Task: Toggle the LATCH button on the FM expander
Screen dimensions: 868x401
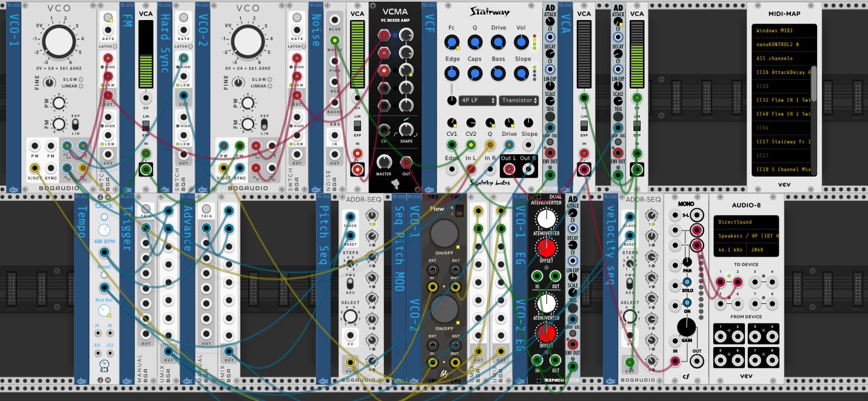Action: pos(115,47)
